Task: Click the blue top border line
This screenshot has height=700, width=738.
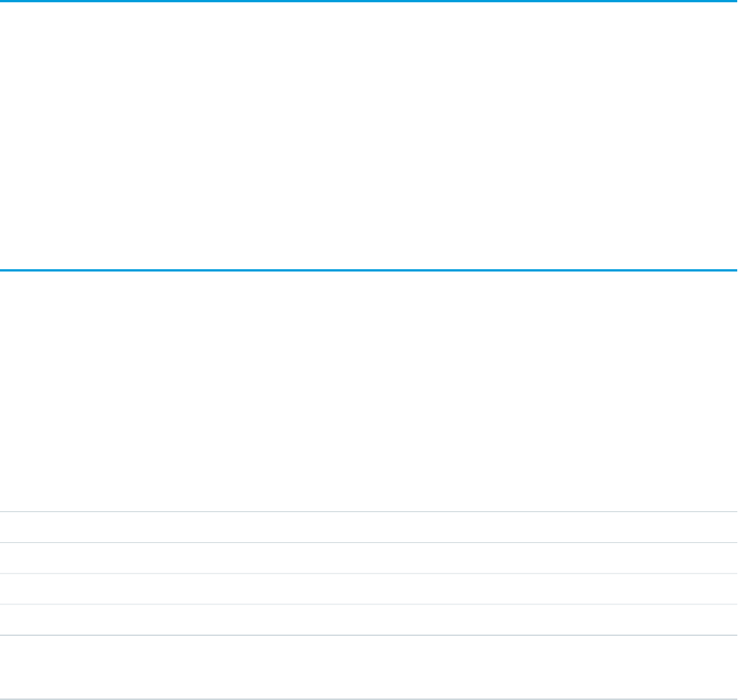Action: 369,1
